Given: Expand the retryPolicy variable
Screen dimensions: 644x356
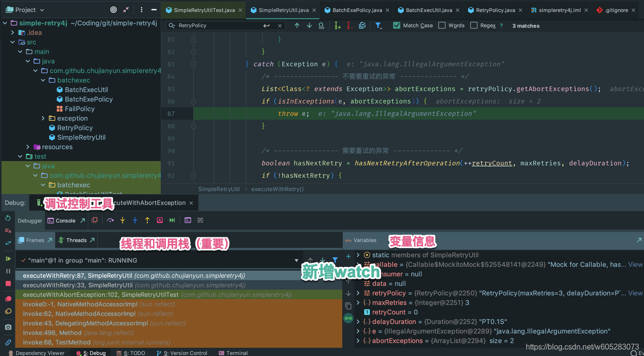Looking at the screenshot, I should (358, 293).
